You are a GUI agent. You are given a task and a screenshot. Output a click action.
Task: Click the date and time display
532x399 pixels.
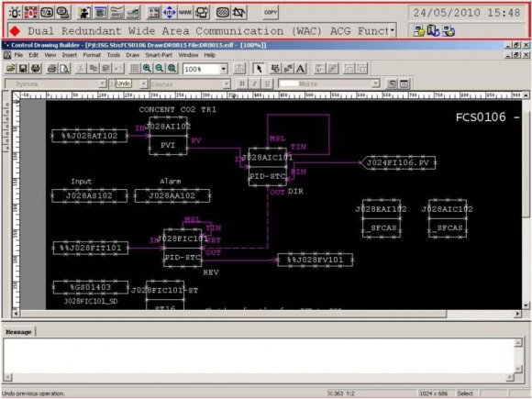coord(467,13)
